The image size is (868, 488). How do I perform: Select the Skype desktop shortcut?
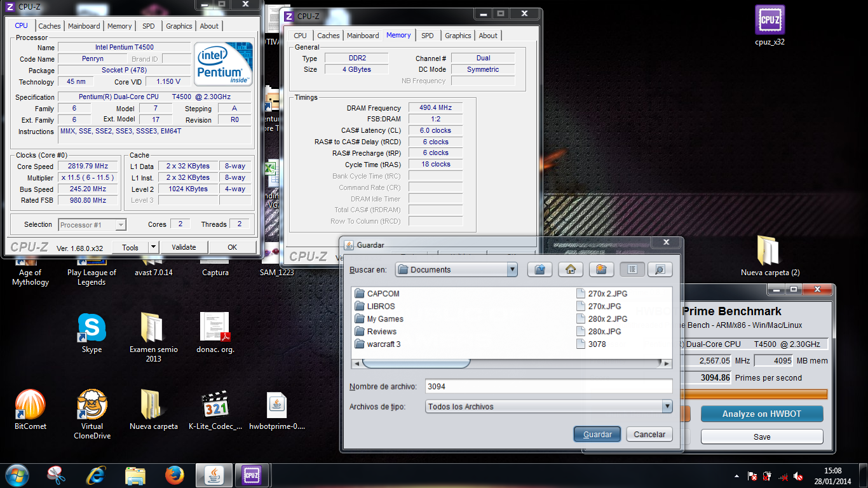92,334
